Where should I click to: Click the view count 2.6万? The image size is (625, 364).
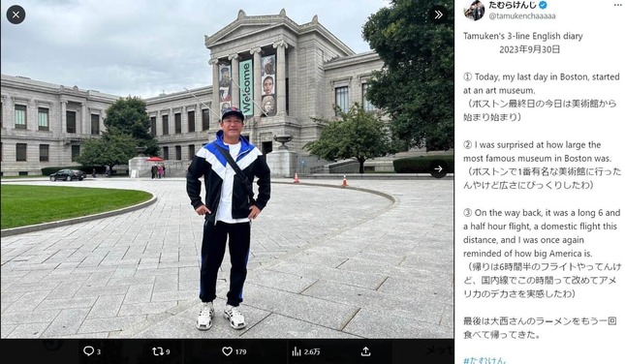312,351
